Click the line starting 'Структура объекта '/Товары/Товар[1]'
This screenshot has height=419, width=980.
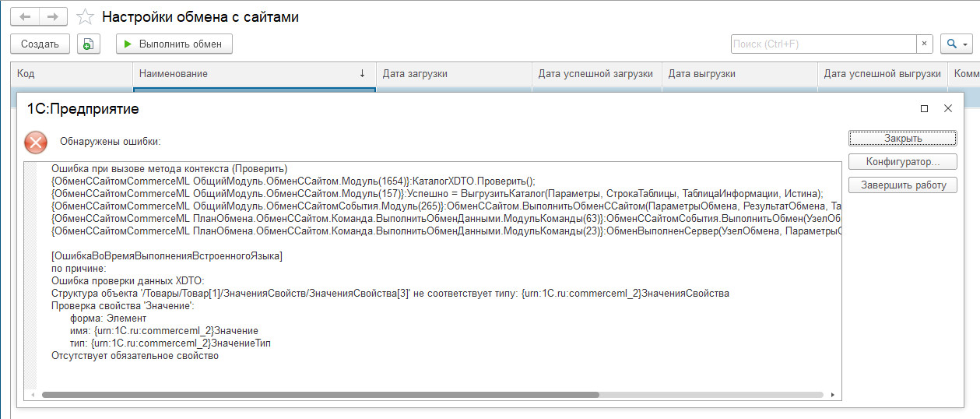(x=390, y=293)
